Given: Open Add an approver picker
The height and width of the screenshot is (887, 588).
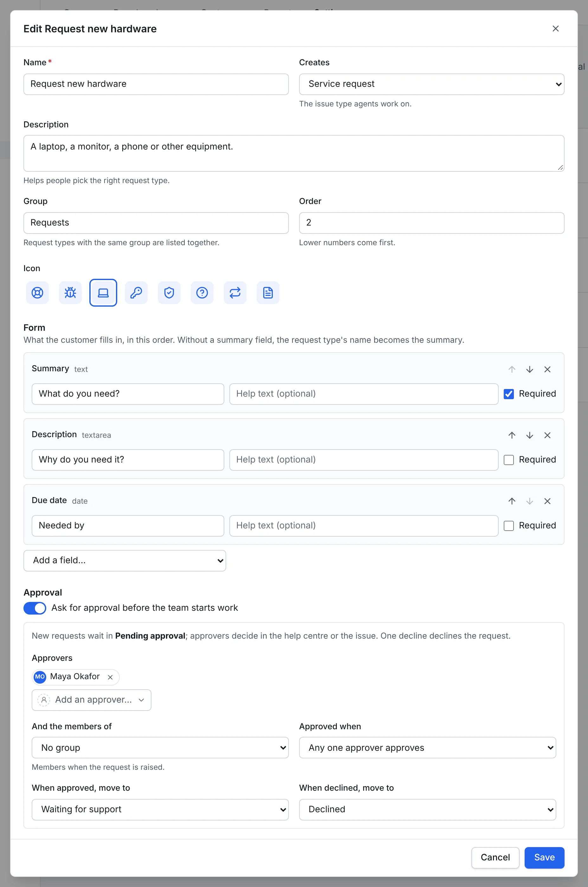Looking at the screenshot, I should 92,700.
